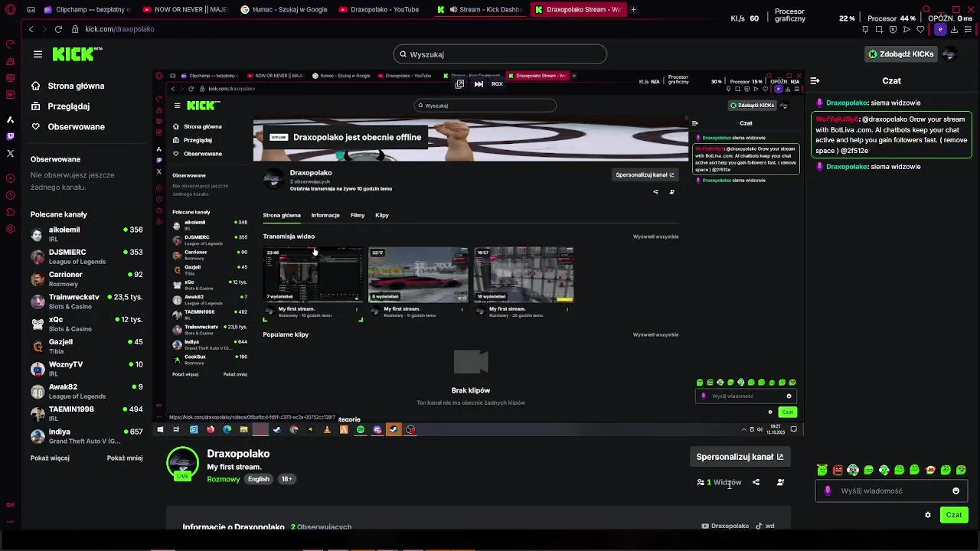Image resolution: width=980 pixels, height=551 pixels.
Task: Collapse list with Pokaż mniej
Action: tap(125, 458)
